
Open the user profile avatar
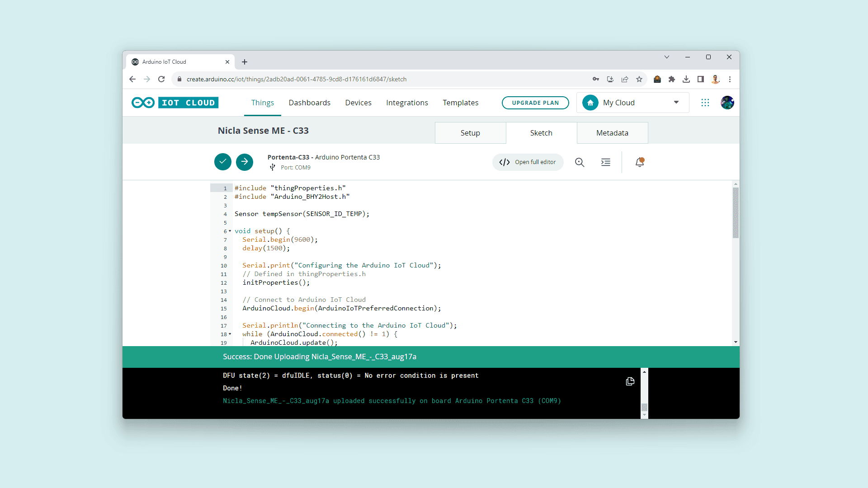727,103
